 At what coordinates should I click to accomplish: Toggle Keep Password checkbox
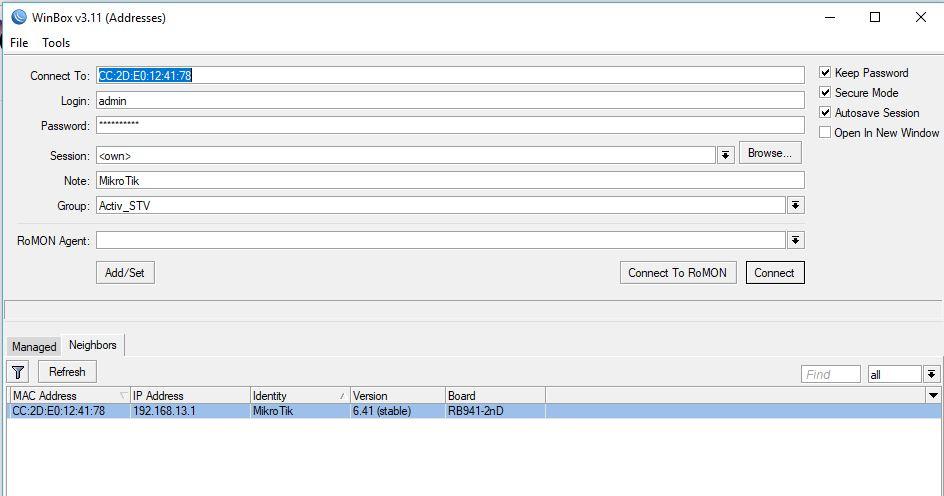[x=825, y=72]
